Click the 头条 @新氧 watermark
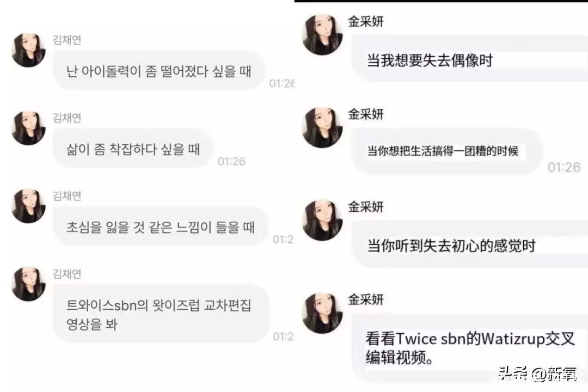Image resolution: width=588 pixels, height=392 pixels. point(537,373)
